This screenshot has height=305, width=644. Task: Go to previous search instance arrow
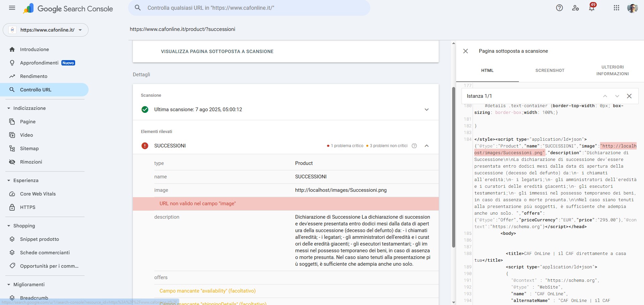(x=605, y=96)
